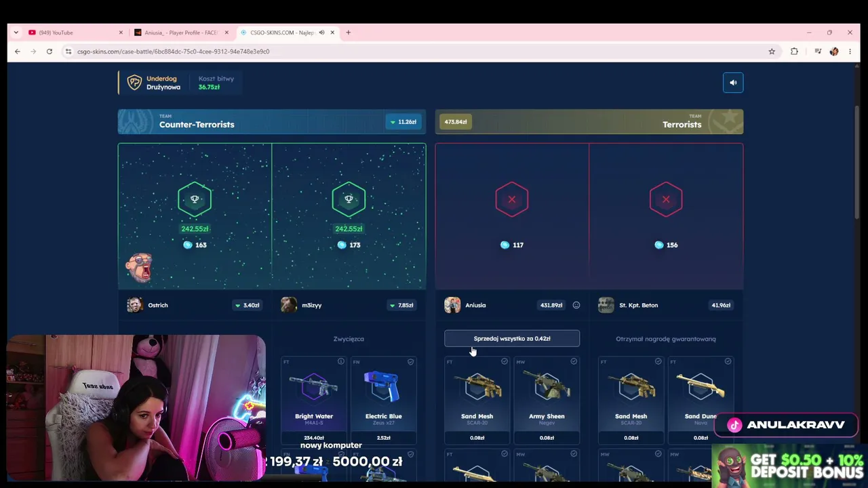Viewport: 868px width, 488px height.
Task: Click the loser X hexagon above Beton
Action: point(666,199)
